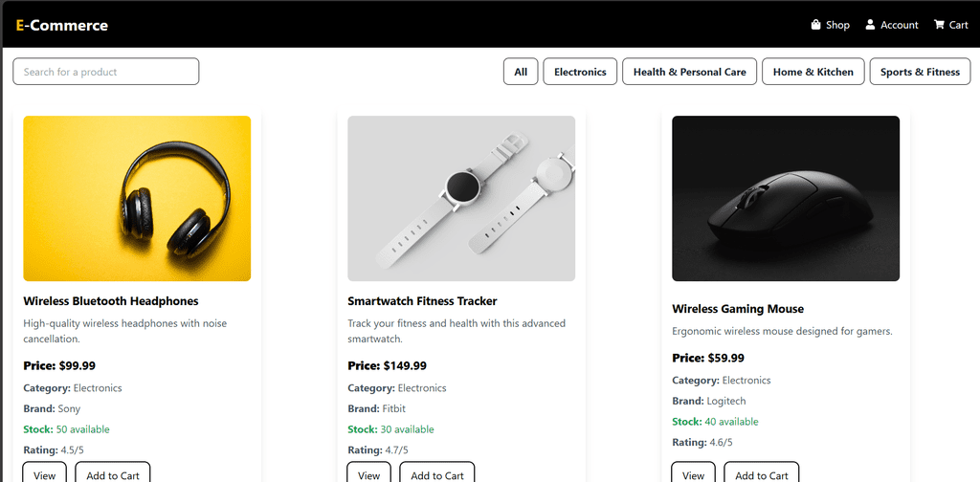This screenshot has height=482, width=980.
Task: Select the All category filter
Action: [521, 72]
